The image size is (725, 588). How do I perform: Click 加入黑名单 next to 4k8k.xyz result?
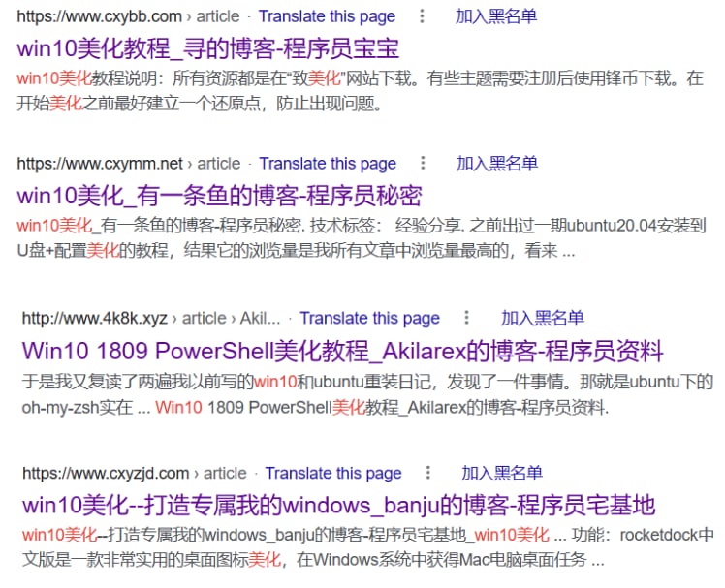pos(543,318)
